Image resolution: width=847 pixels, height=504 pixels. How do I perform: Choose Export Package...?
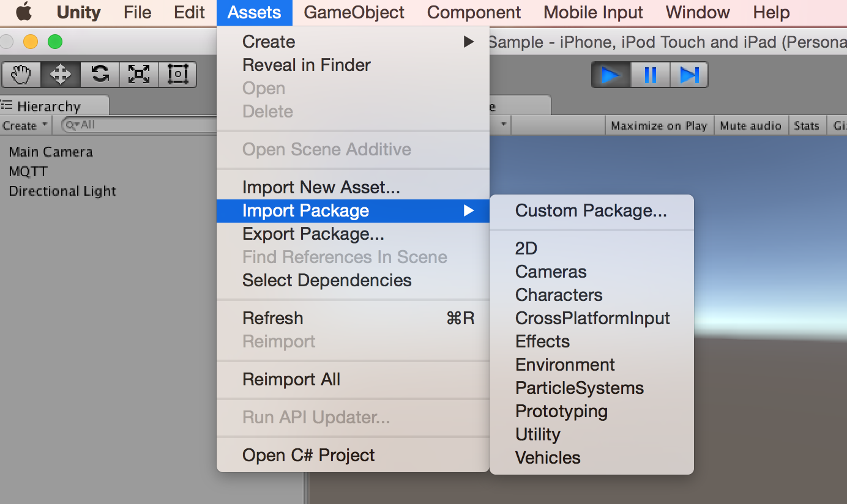click(353, 234)
